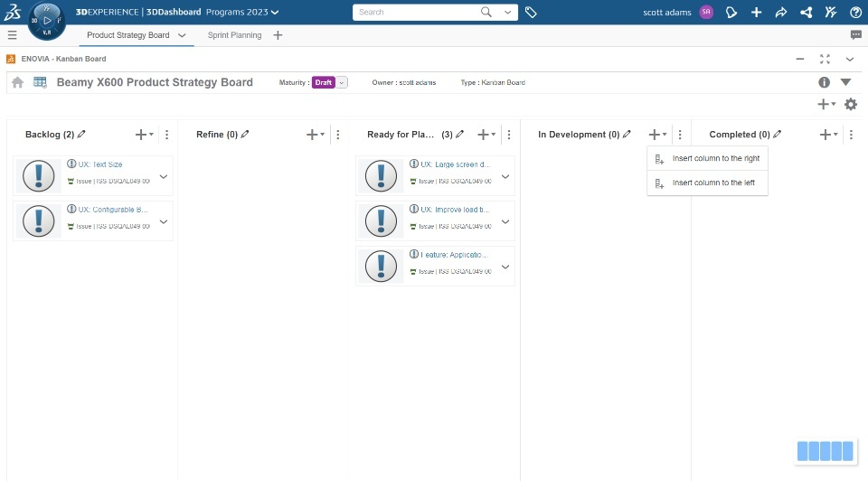Expand the UX: Large screen card details
Screen dimensions: 868x487
(x=505, y=177)
